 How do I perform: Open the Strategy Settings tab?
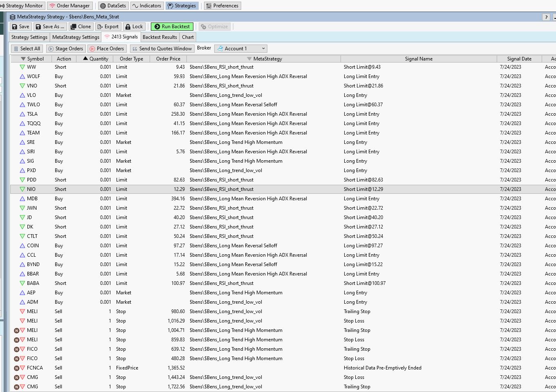[29, 37]
